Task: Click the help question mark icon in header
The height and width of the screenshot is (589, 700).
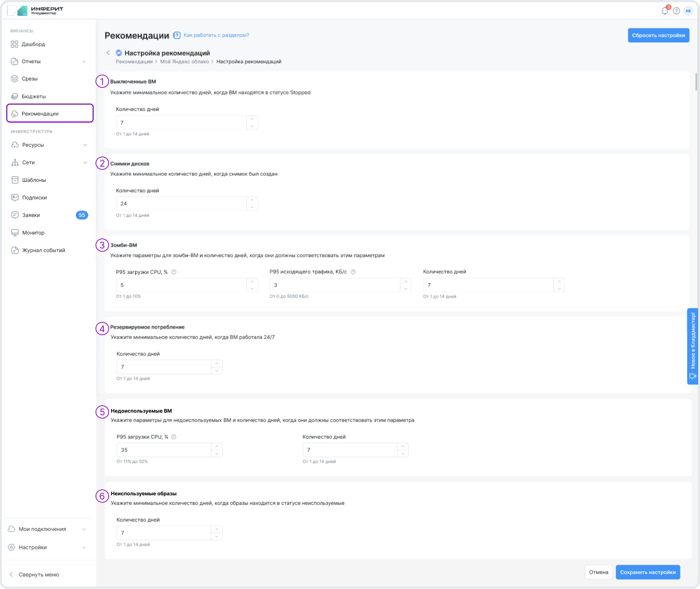Action: tap(677, 11)
